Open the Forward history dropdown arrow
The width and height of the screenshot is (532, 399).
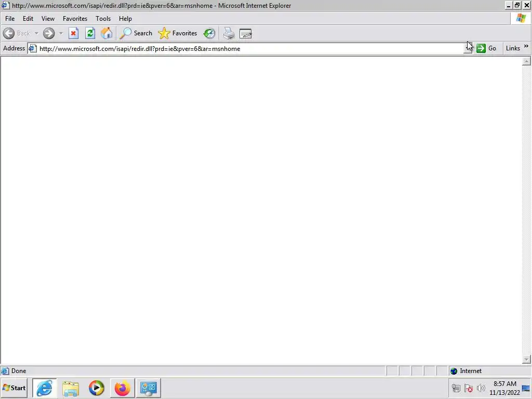pos(61,33)
